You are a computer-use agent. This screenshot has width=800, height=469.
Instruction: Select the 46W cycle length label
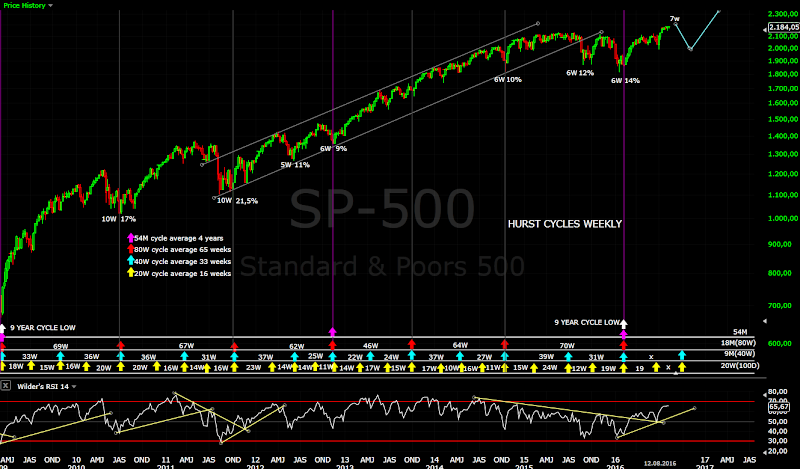coord(371,345)
